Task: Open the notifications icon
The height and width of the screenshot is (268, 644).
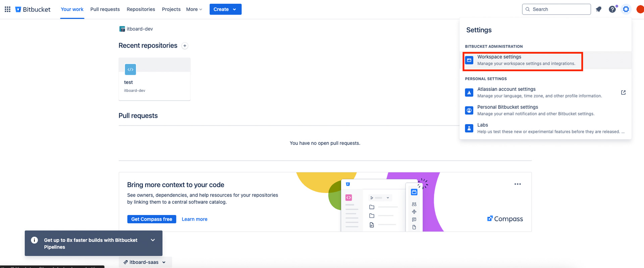Action: point(599,9)
